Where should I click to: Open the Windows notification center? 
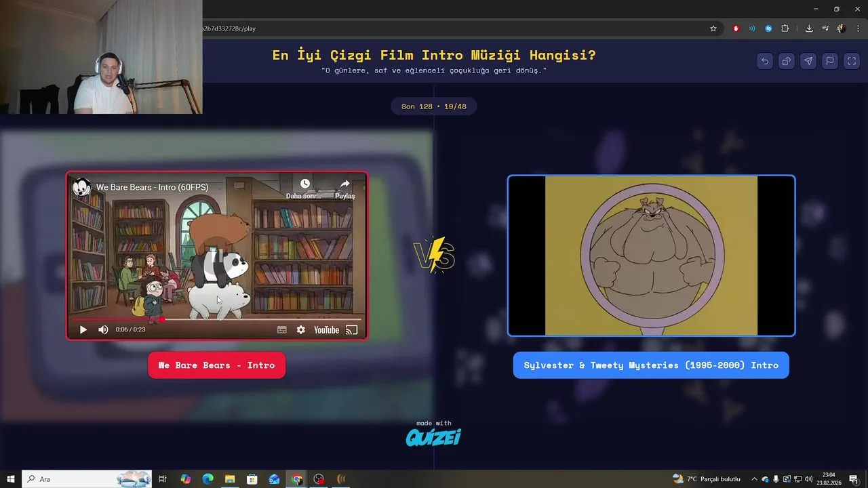(x=854, y=479)
